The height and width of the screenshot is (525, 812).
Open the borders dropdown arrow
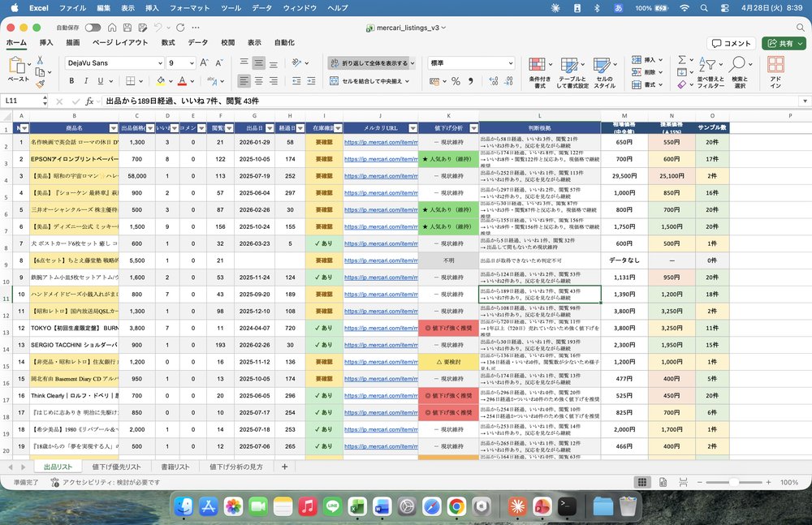click(x=140, y=81)
